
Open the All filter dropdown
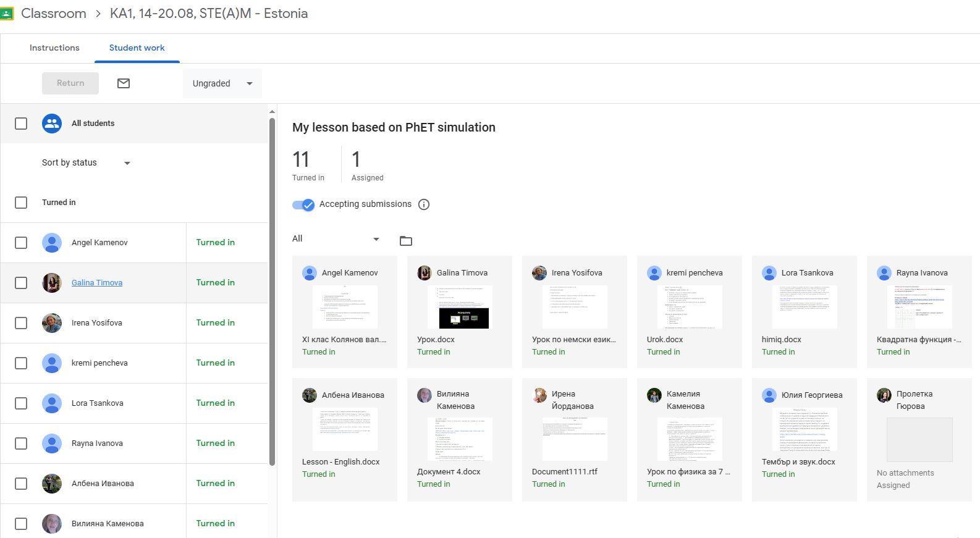(336, 239)
